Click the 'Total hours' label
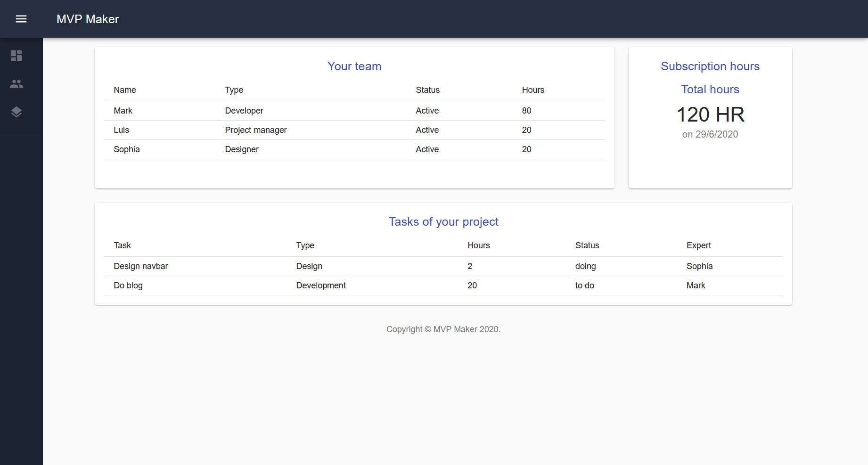 [710, 90]
